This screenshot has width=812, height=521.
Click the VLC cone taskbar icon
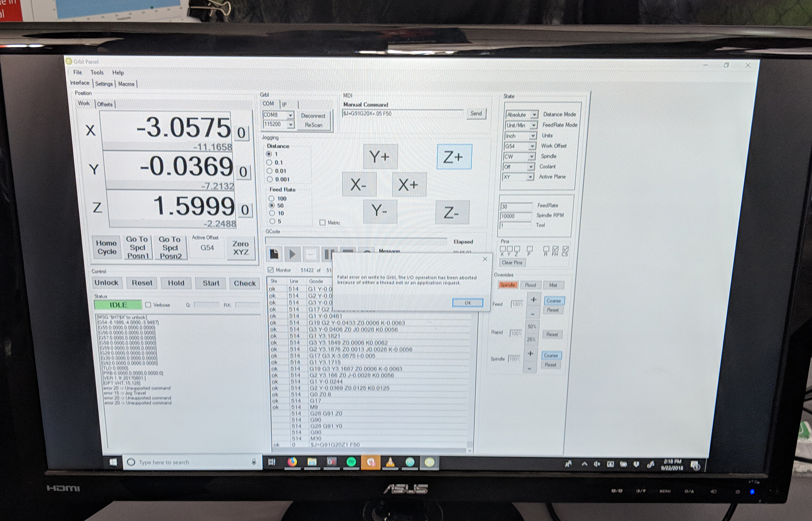tap(390, 462)
